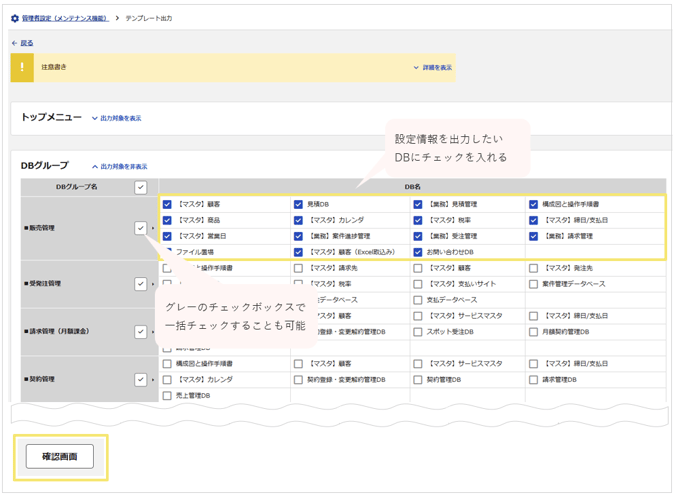Toggle the 販売管理 group bulk checkbox
The image size is (676, 497).
click(141, 228)
